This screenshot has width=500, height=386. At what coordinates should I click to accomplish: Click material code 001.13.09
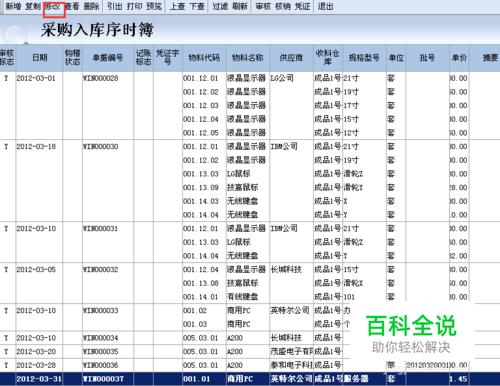[x=201, y=188]
